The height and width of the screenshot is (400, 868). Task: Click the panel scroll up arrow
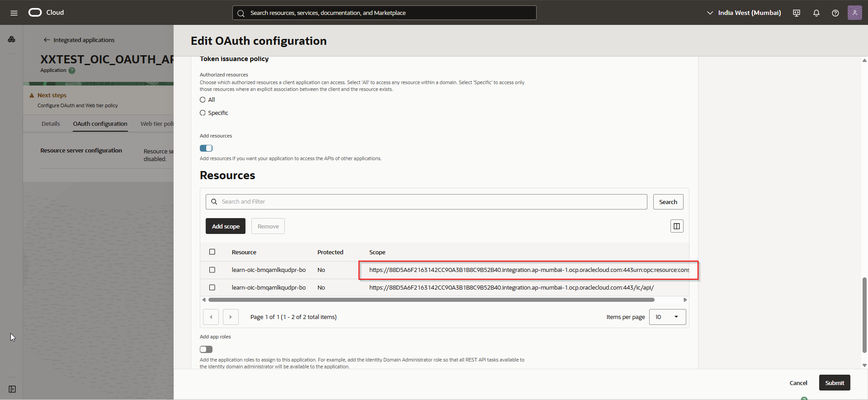point(864,60)
